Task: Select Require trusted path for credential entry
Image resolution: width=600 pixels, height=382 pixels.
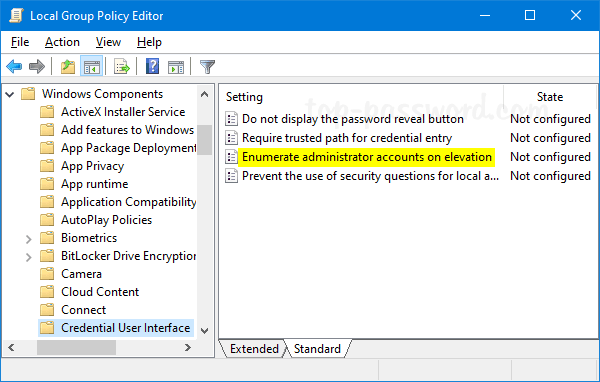Action: click(347, 138)
